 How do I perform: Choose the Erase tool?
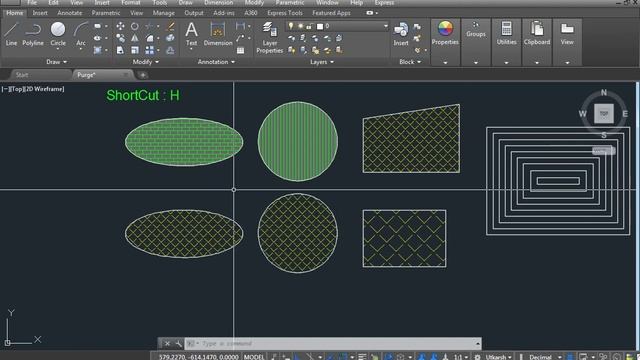(x=171, y=26)
